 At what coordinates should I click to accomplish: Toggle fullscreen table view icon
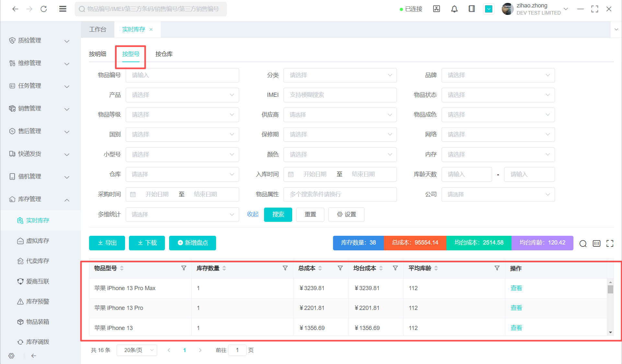[610, 244]
